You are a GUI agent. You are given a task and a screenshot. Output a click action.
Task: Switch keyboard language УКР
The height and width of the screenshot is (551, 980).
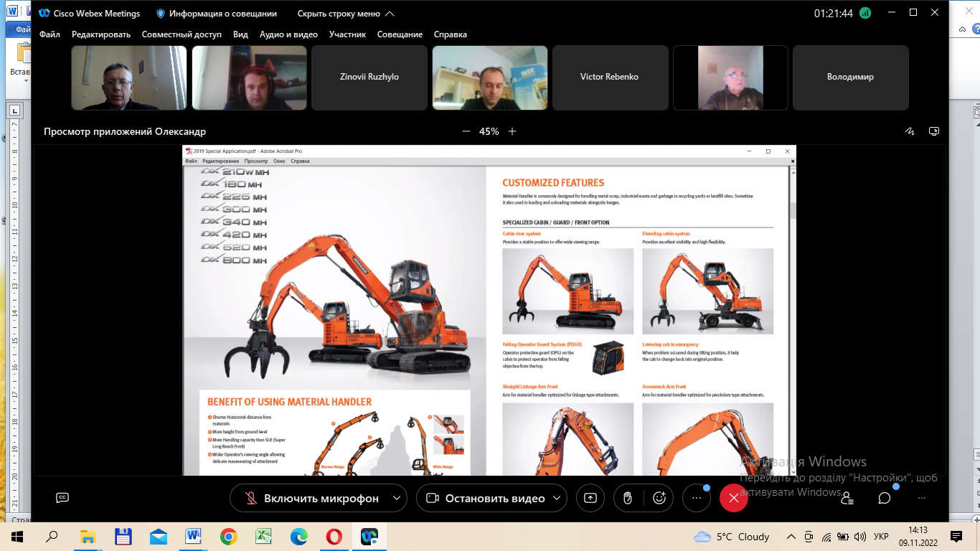tap(881, 537)
